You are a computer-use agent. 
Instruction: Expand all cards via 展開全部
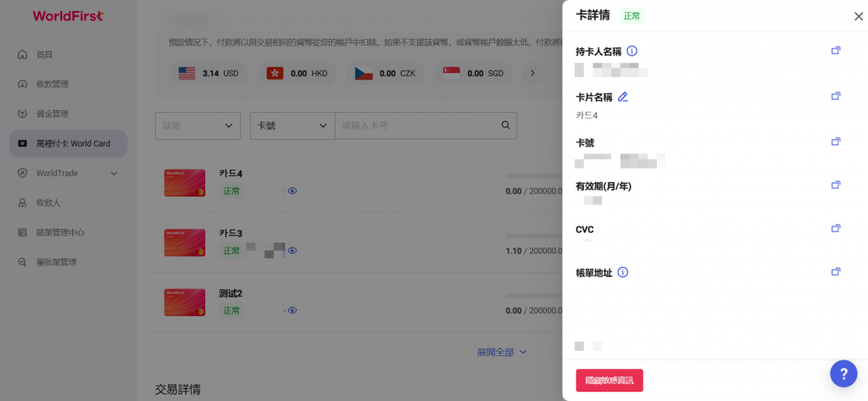pos(502,352)
